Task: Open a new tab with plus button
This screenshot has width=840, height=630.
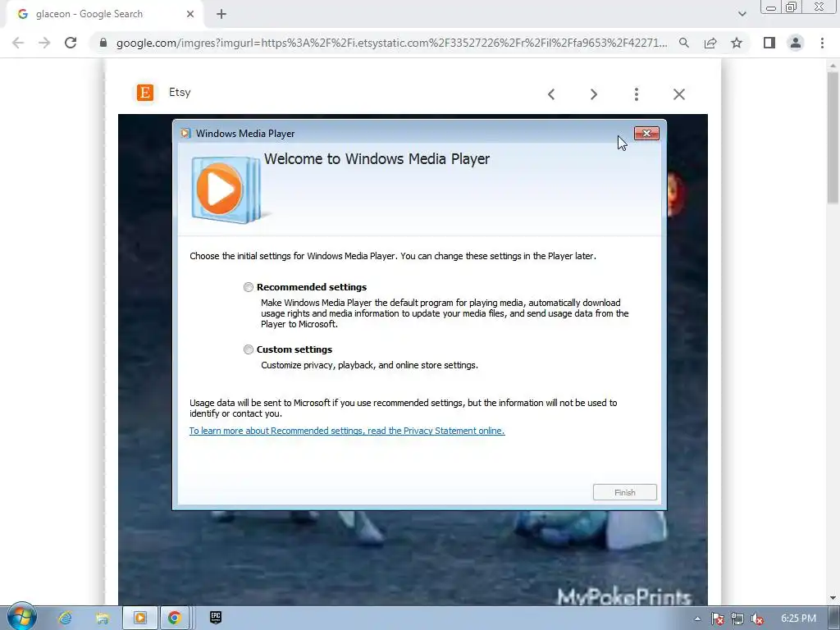Action: pos(221,15)
